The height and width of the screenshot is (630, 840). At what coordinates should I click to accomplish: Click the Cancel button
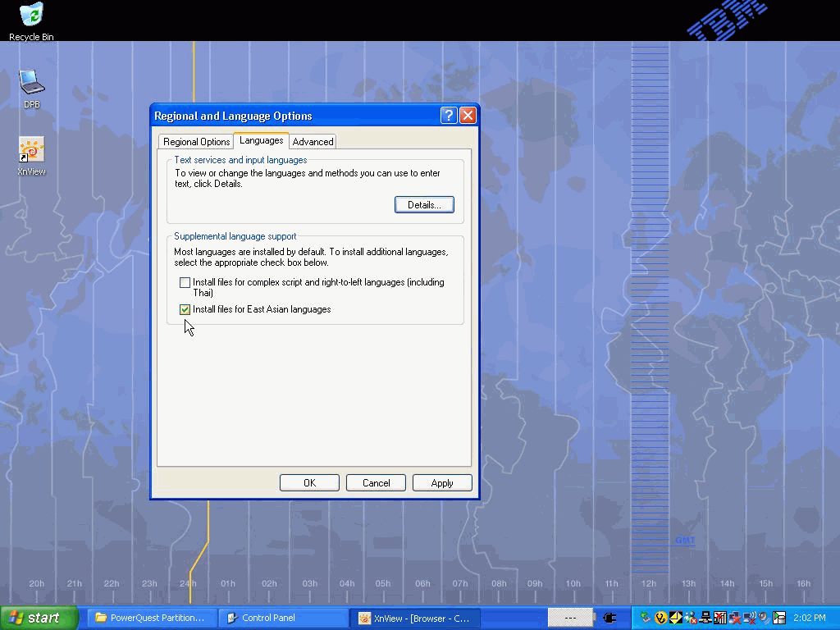(x=376, y=483)
